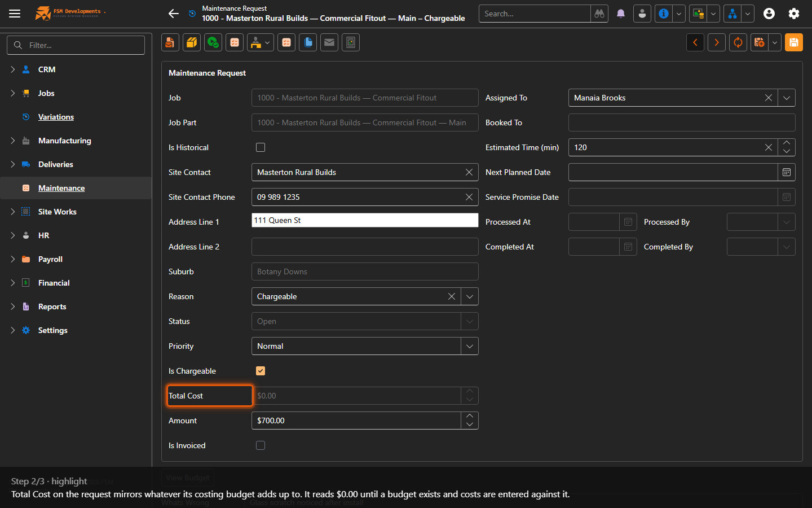Go to the previous record arrow
Image resolution: width=812 pixels, height=508 pixels.
[695, 42]
